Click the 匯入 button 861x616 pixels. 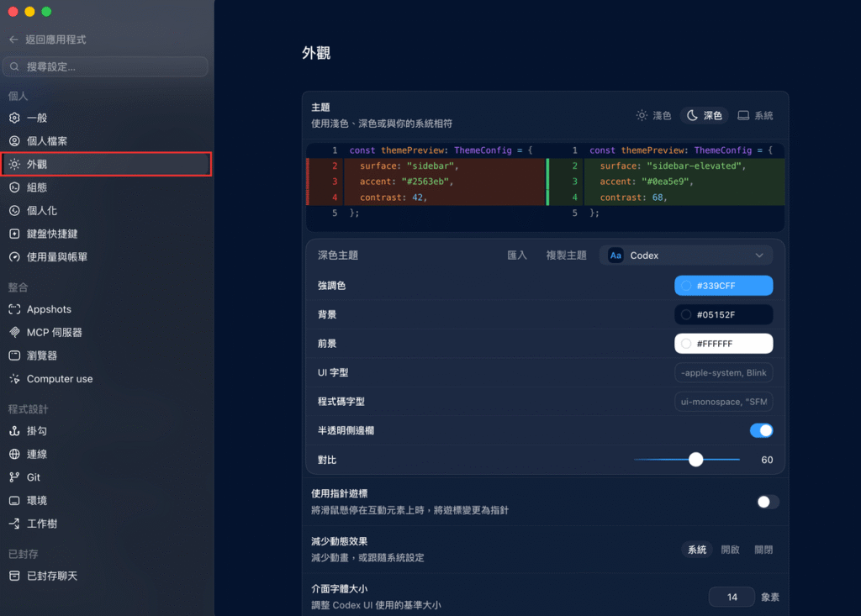point(517,255)
